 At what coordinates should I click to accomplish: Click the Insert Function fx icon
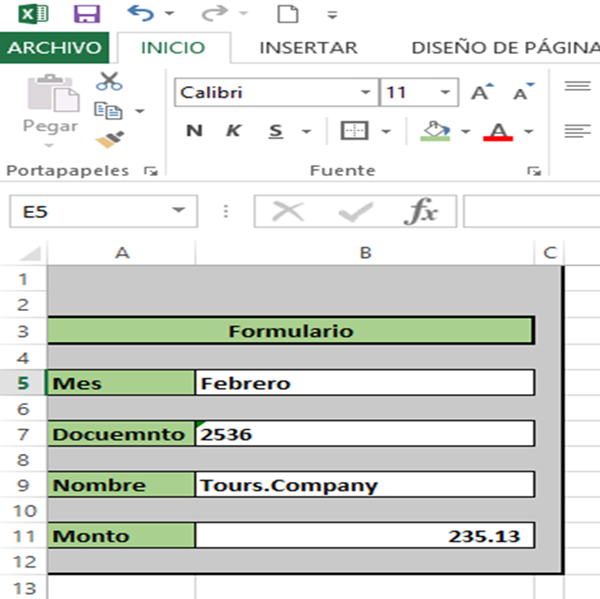point(421,211)
